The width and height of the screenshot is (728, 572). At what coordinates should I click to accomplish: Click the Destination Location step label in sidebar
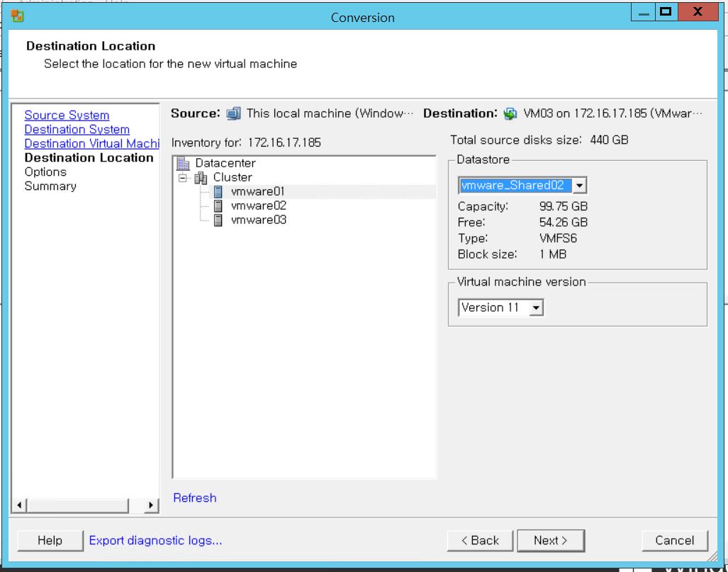[89, 158]
